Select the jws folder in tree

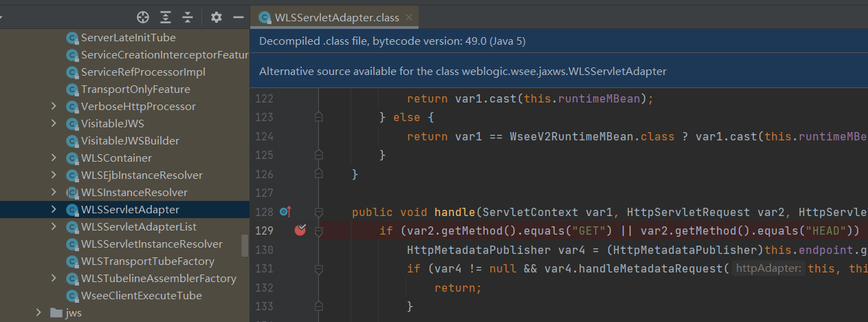tap(74, 312)
